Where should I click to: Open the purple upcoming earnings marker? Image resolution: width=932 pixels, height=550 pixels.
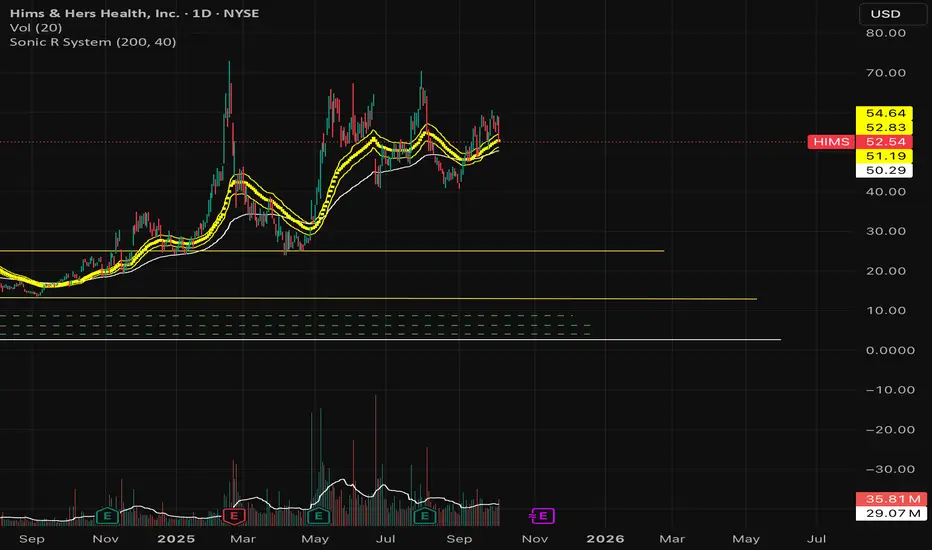[542, 516]
